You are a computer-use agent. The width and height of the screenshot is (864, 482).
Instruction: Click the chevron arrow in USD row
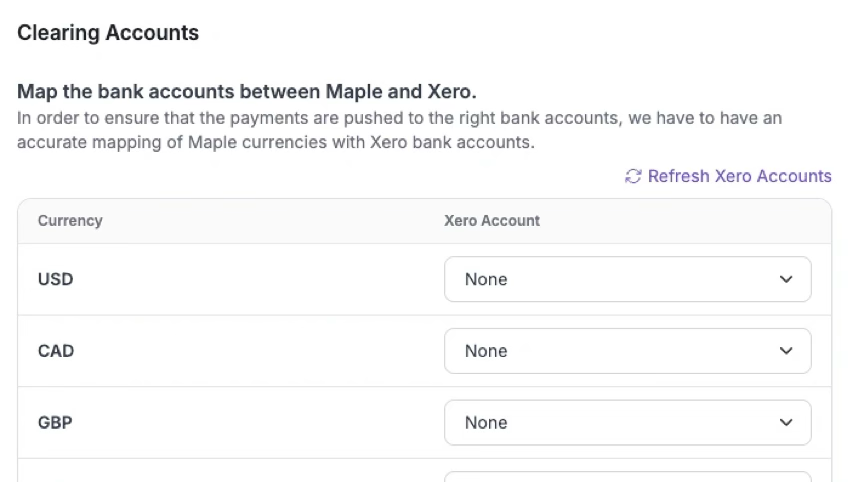click(786, 280)
